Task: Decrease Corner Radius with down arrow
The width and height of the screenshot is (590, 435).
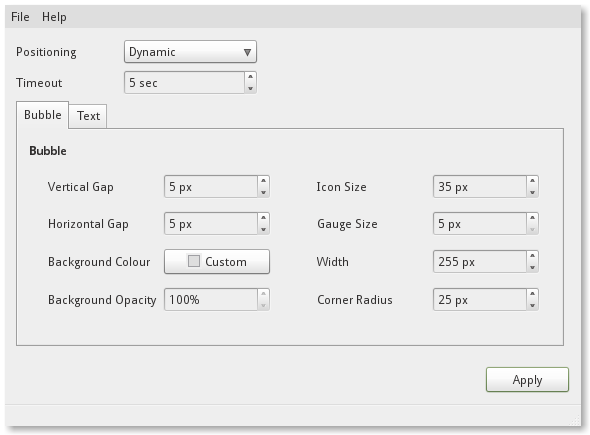Action: pos(532,305)
